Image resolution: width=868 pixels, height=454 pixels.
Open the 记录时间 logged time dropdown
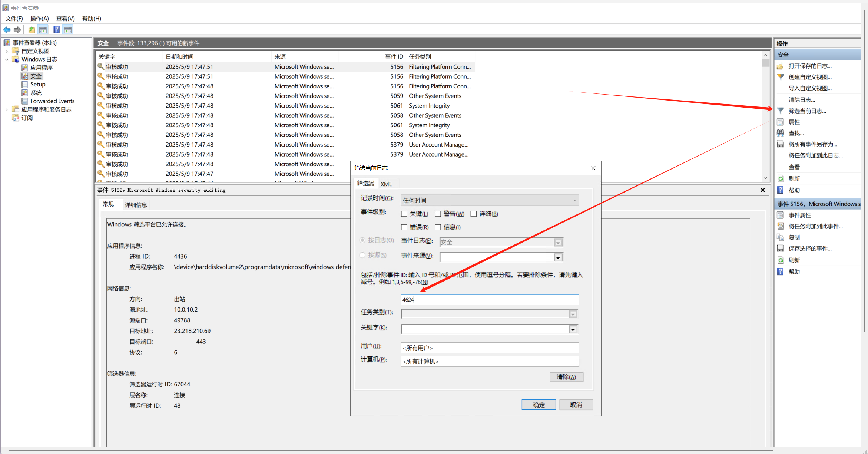pos(489,200)
